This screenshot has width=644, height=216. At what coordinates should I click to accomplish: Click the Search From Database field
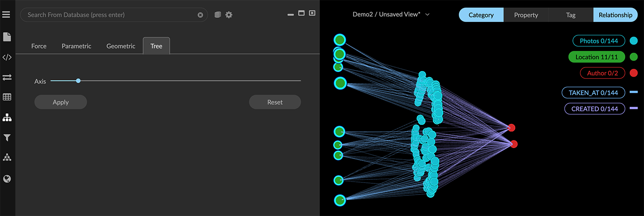click(x=110, y=15)
